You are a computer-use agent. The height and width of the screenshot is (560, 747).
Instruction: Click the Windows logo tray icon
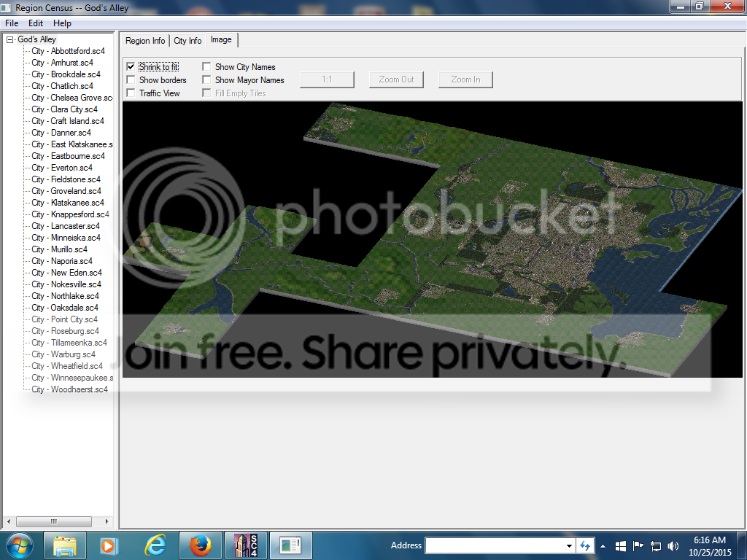pos(620,546)
